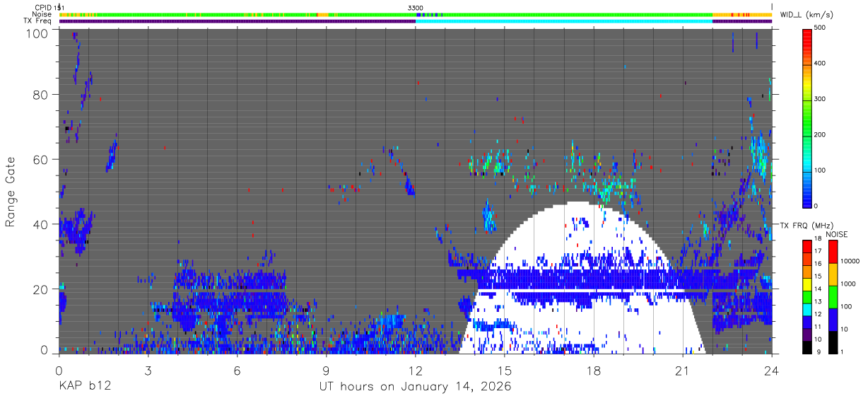Click the "9" tick on the UT hours axis

click(327, 371)
